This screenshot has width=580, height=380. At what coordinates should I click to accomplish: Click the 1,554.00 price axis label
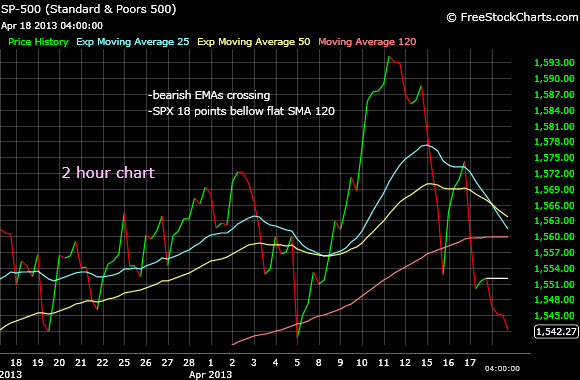click(x=554, y=268)
